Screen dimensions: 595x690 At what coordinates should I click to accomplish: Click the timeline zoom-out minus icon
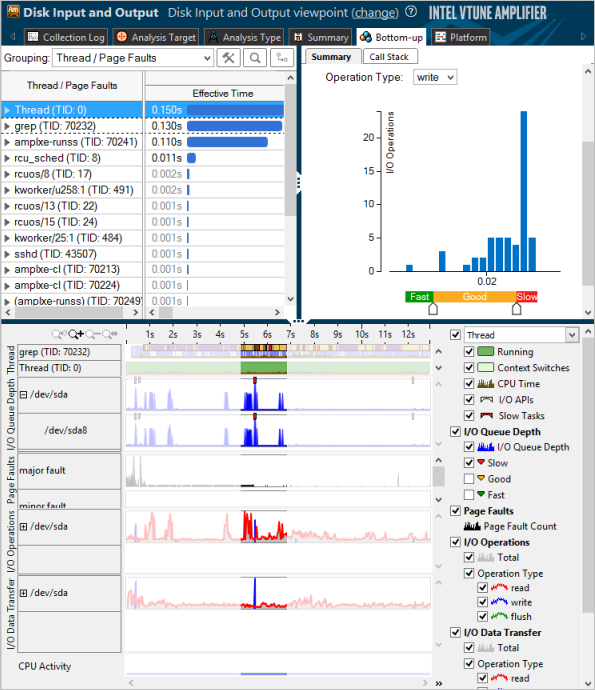[x=93, y=334]
